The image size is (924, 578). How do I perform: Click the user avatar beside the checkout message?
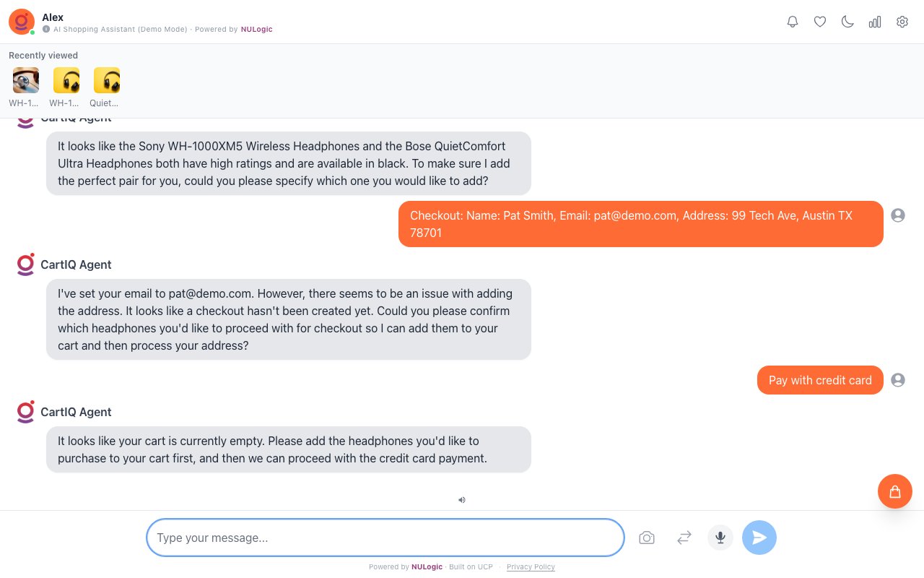898,215
